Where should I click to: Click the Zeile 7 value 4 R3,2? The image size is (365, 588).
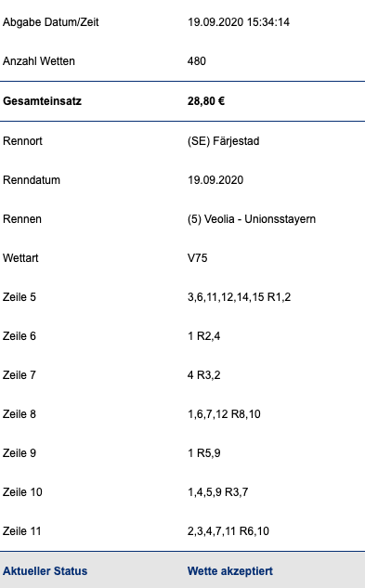tap(203, 375)
